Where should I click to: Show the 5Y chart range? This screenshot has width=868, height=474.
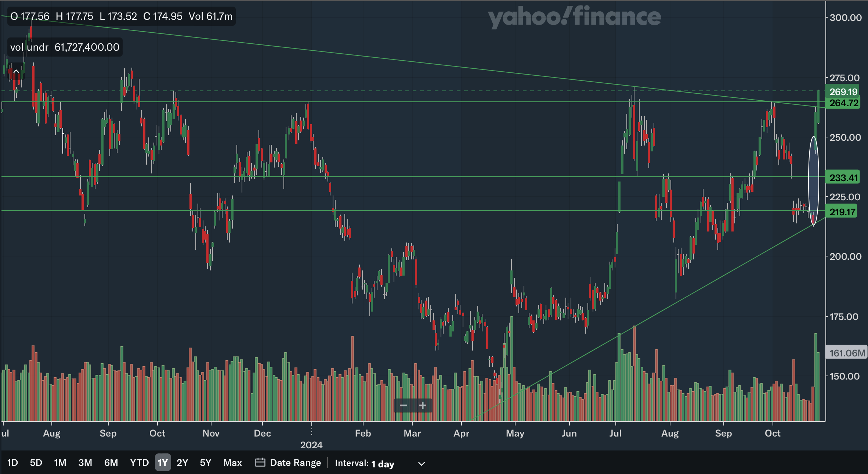[206, 463]
